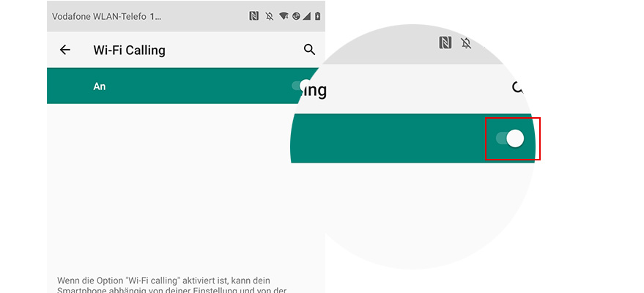Click the enlarged muted bell in the magnified circle
Image resolution: width=644 pixels, height=293 pixels.
coord(466,42)
